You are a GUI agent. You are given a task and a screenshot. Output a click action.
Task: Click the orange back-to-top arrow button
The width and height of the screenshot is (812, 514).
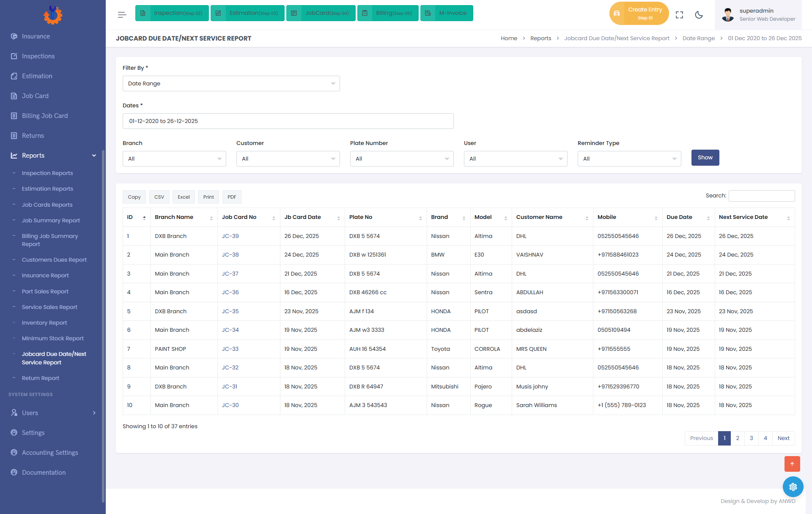click(x=792, y=464)
